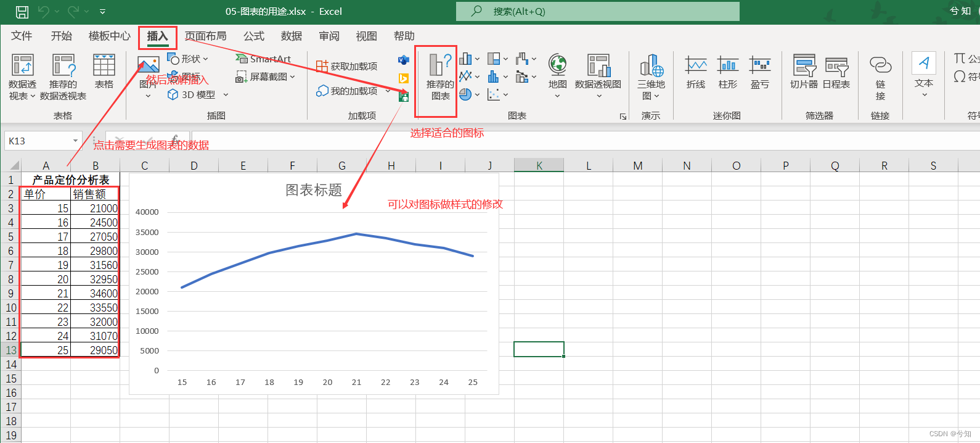Click the Save icon in the title bar

22,11
